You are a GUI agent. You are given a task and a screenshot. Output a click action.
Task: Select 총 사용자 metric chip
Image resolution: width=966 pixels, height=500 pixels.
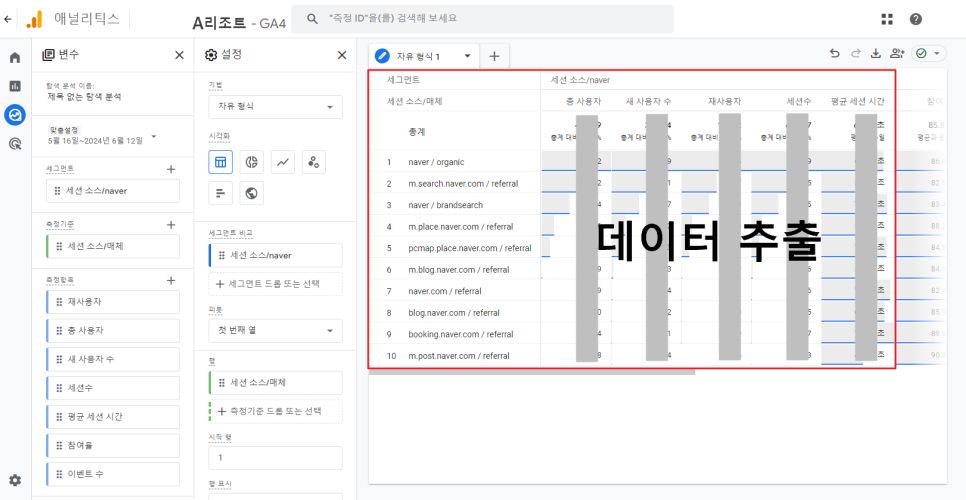[x=113, y=331]
